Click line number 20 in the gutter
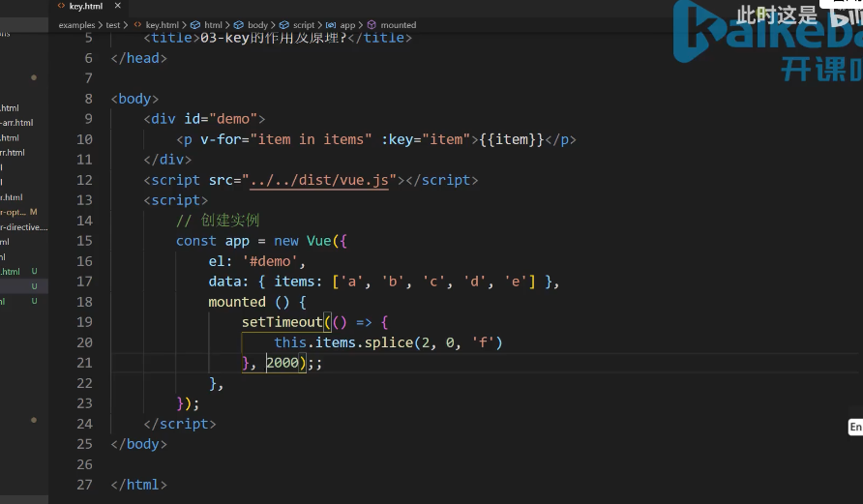This screenshot has height=504, width=863. 85,342
